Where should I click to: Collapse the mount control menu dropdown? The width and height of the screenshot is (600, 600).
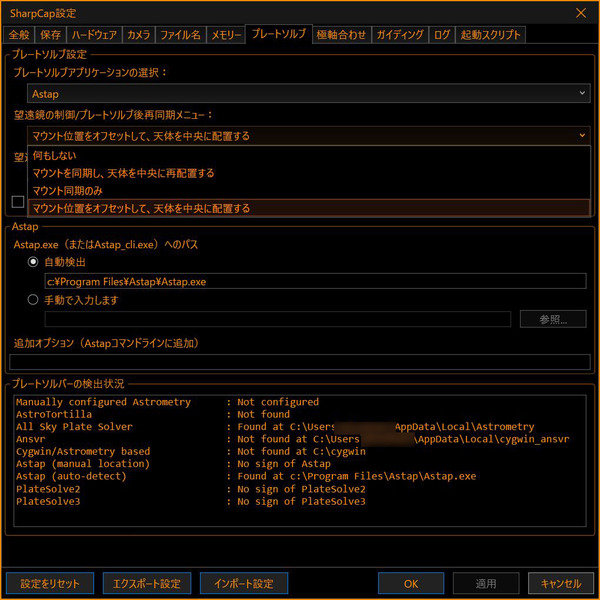point(308,136)
